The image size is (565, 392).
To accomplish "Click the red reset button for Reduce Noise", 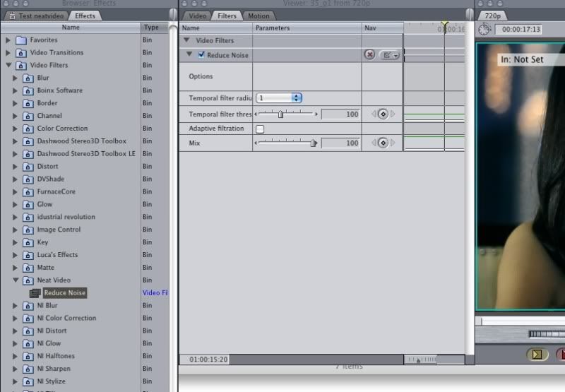I will (x=369, y=54).
